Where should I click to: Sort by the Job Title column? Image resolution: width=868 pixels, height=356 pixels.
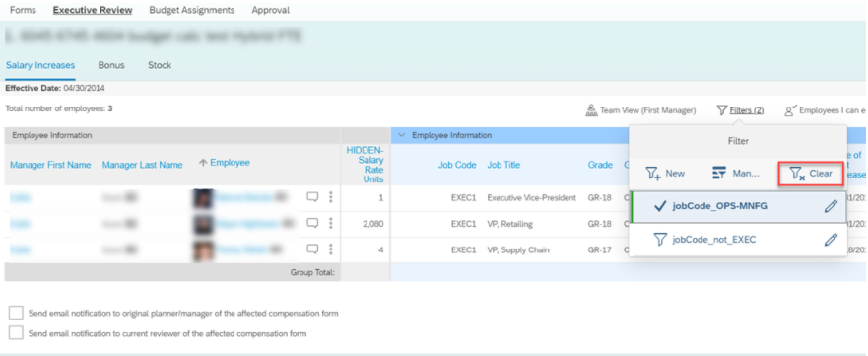[x=503, y=165]
